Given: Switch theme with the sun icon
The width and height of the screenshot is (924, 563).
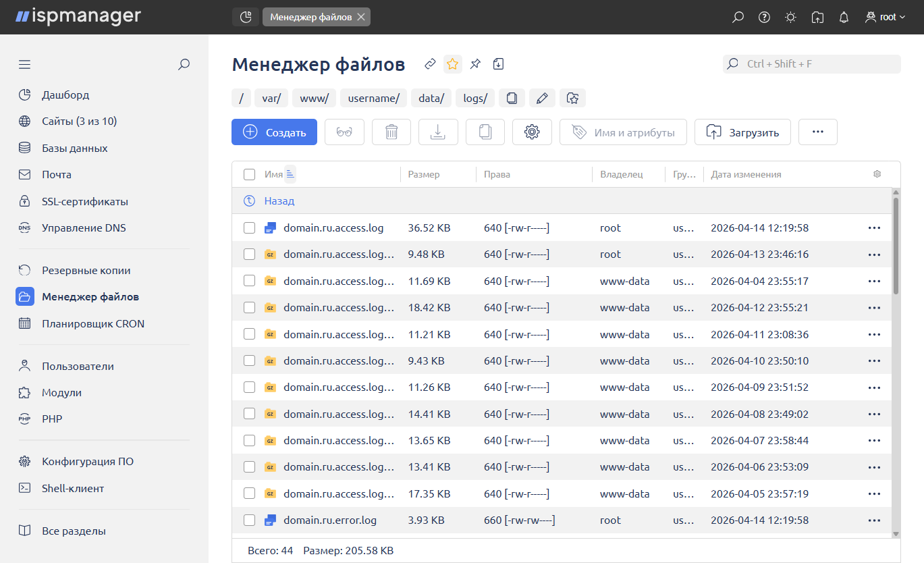Looking at the screenshot, I should click(790, 18).
